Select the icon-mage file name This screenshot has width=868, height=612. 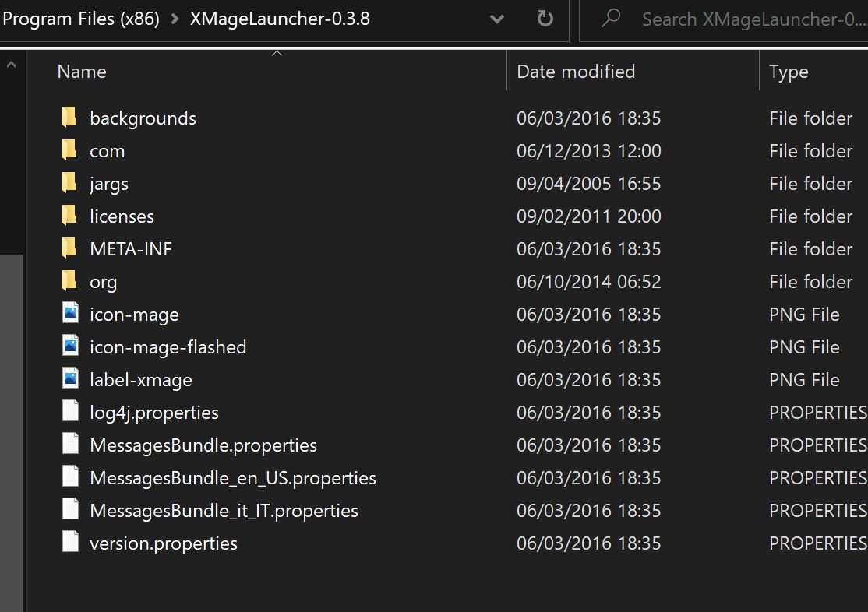(x=135, y=315)
